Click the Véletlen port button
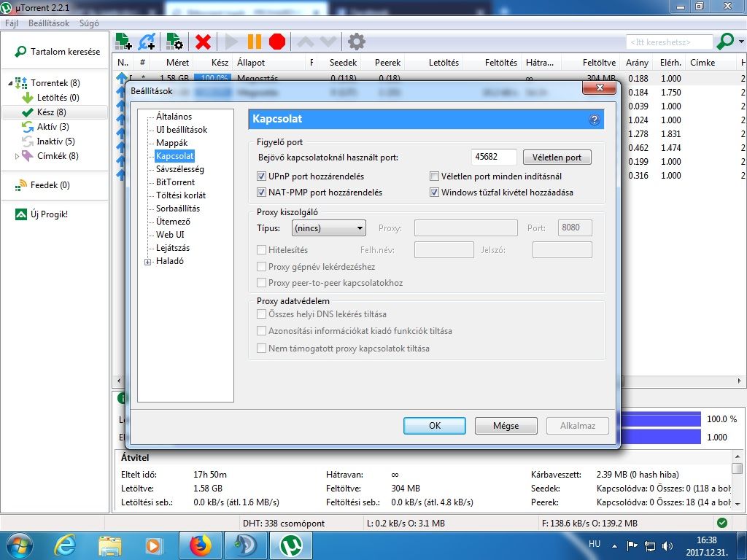Viewport: 747px width, 560px height. point(557,157)
